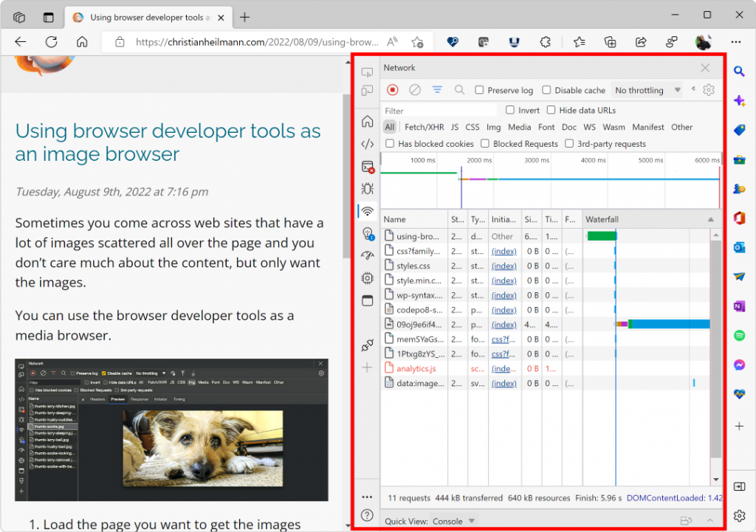Clear the network log
The height and width of the screenshot is (532, 756).
[x=415, y=90]
